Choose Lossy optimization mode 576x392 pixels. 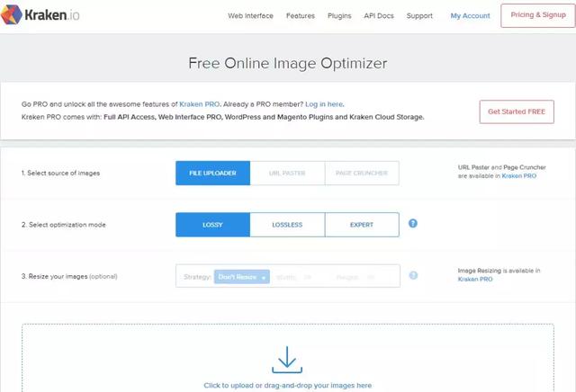pos(212,224)
